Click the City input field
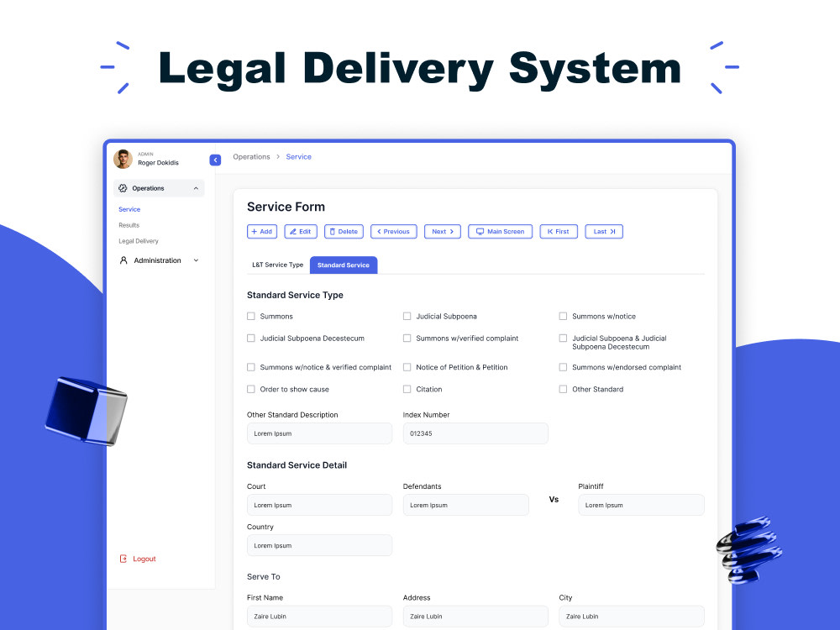 (x=632, y=616)
